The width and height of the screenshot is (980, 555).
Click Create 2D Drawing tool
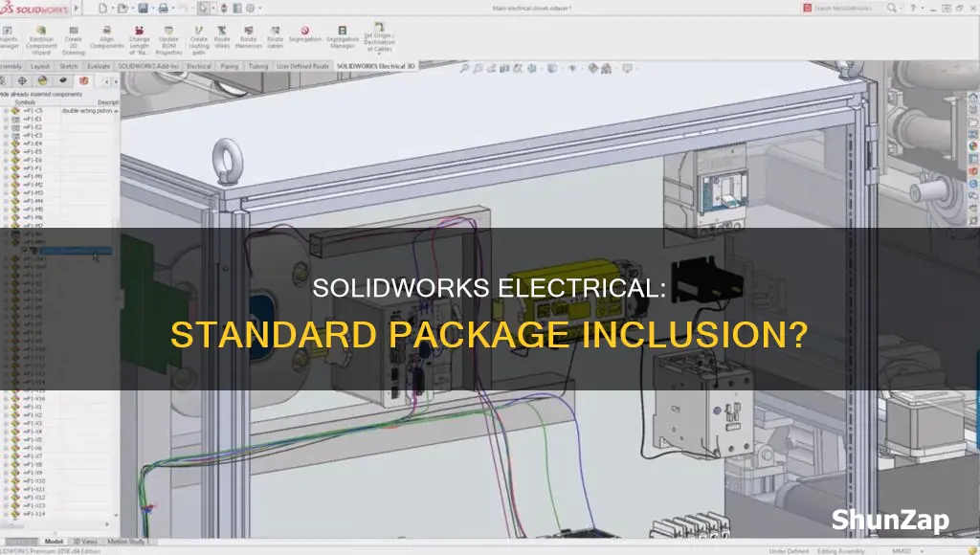(x=73, y=40)
